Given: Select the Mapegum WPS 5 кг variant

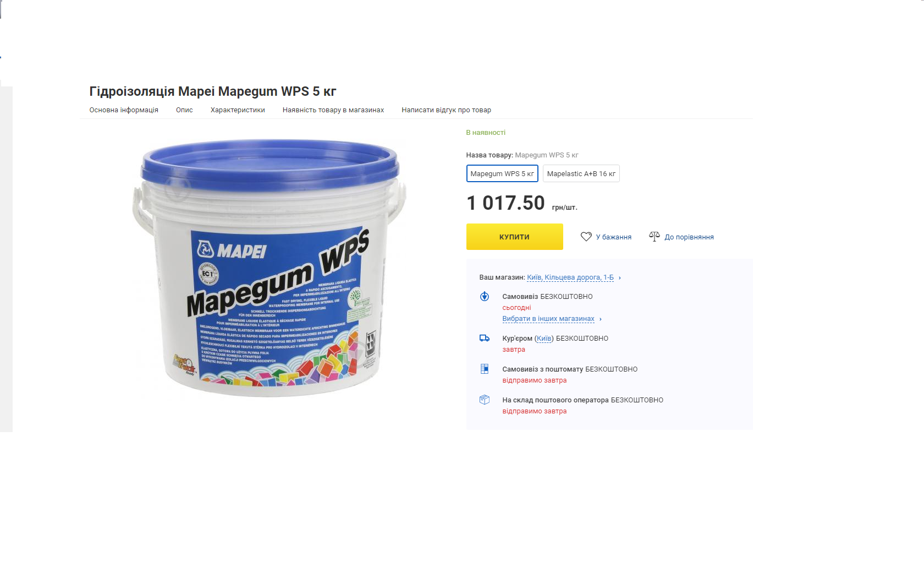Looking at the screenshot, I should click(502, 173).
